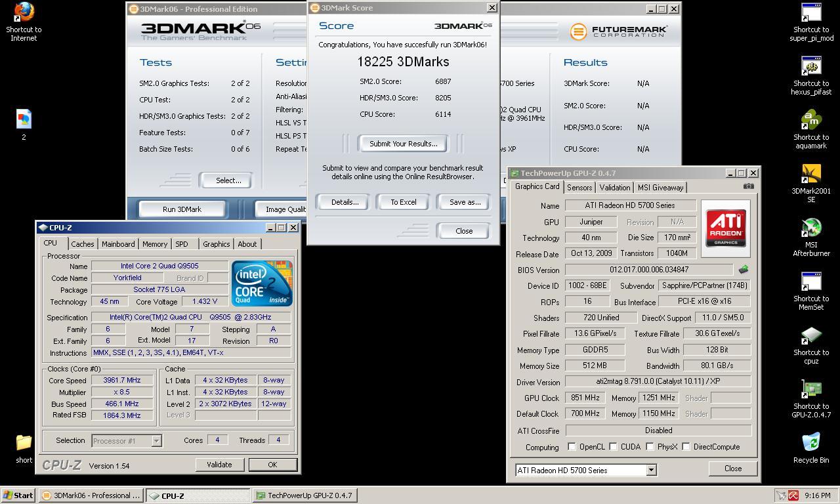Image resolution: width=840 pixels, height=504 pixels.
Task: Switch to Mainboard tab in CPU-Z
Action: (x=118, y=244)
